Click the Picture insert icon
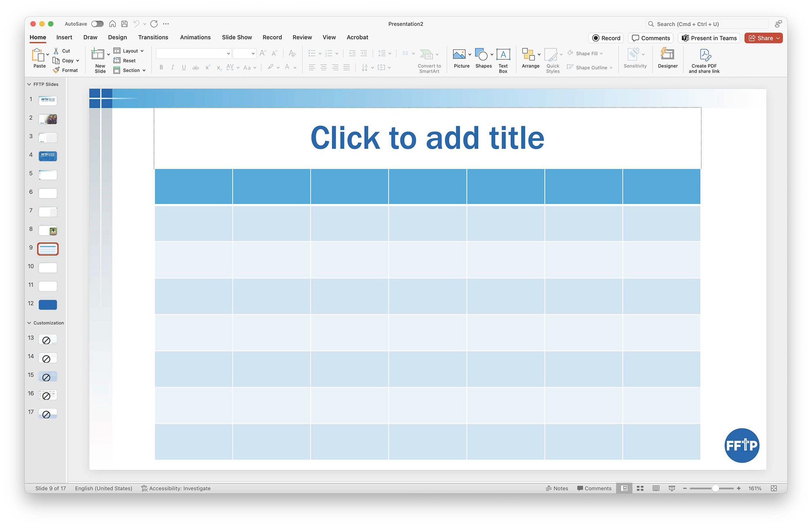812x526 pixels. (x=459, y=55)
